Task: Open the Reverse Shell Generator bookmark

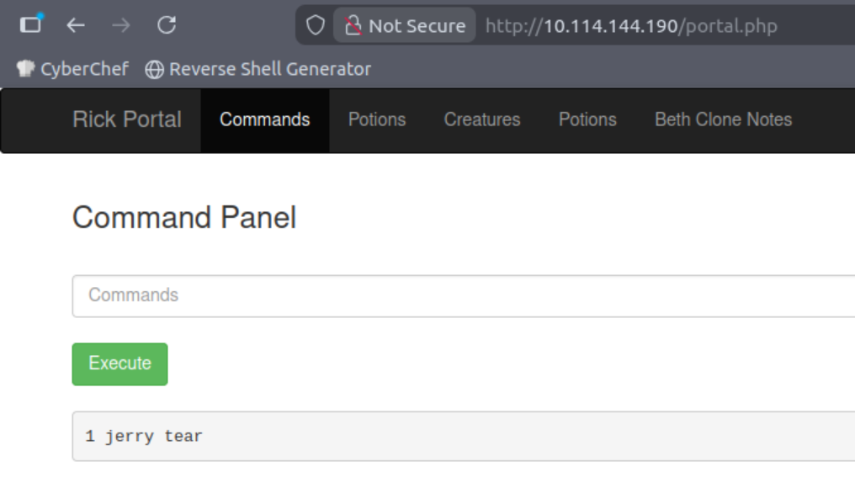Action: (258, 69)
